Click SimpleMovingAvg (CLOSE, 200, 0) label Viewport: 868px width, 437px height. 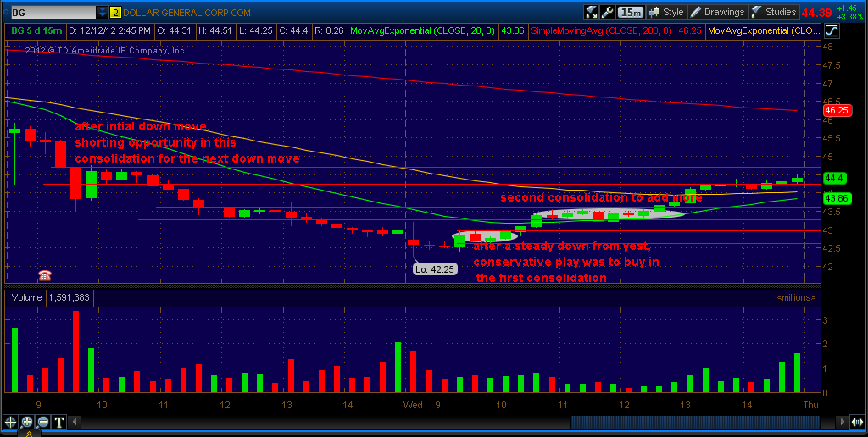click(x=602, y=31)
